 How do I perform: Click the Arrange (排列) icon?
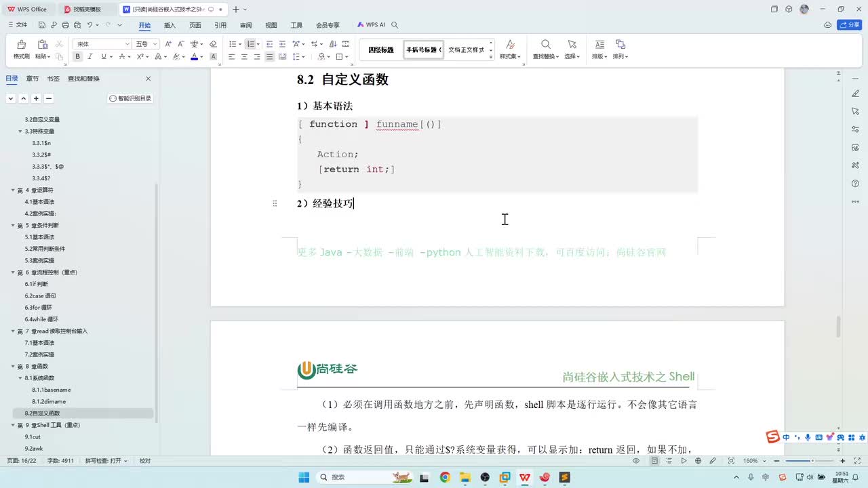(x=620, y=45)
